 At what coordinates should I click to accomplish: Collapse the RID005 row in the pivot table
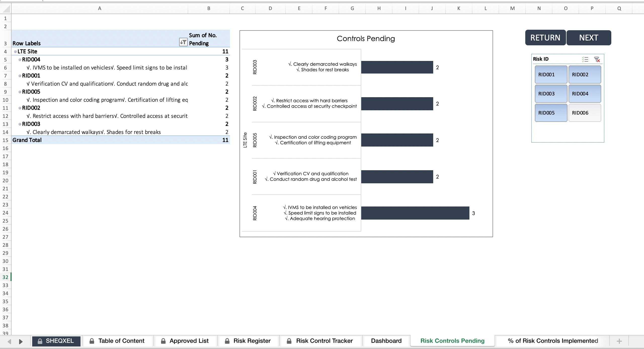click(x=20, y=92)
